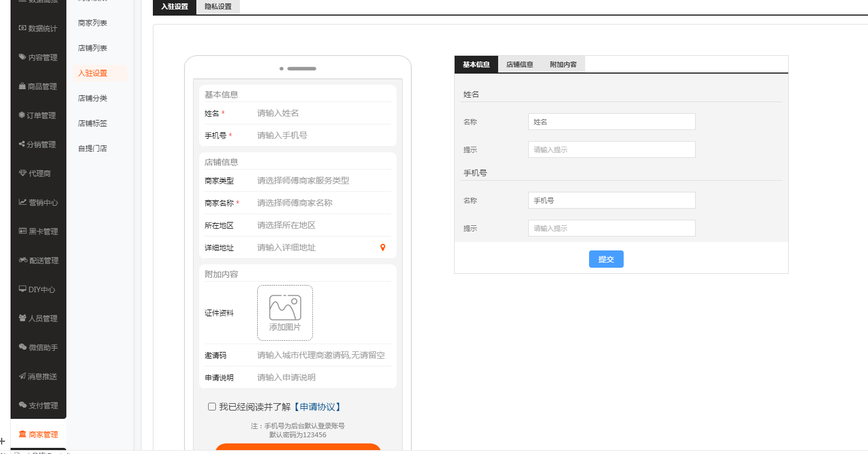Click the 姓名 name input field
This screenshot has height=454, width=868.
[x=611, y=122]
